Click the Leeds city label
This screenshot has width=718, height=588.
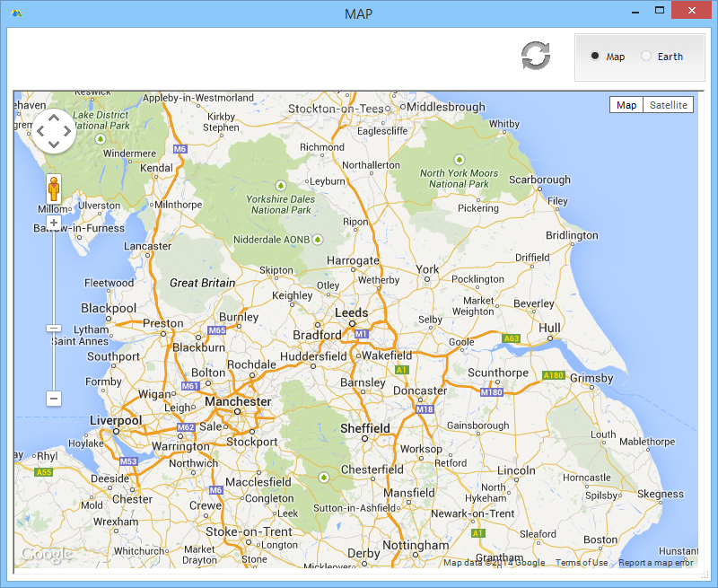351,312
